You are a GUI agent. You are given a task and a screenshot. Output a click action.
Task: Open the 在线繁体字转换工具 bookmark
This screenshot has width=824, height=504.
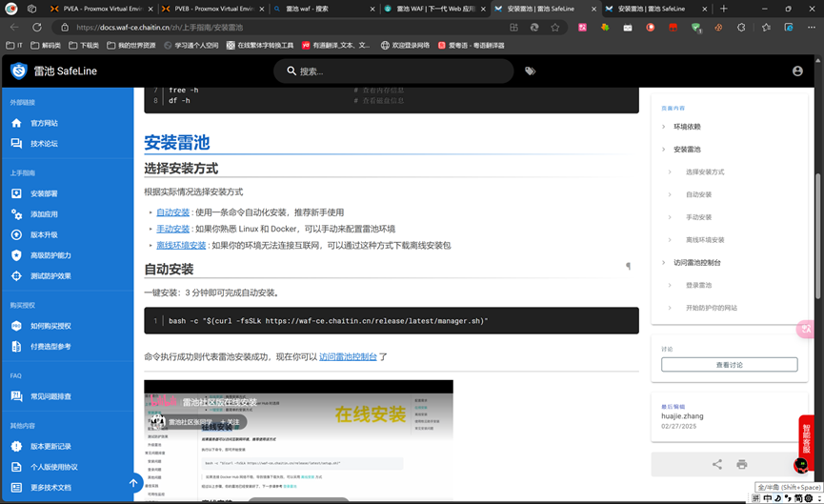(x=260, y=45)
